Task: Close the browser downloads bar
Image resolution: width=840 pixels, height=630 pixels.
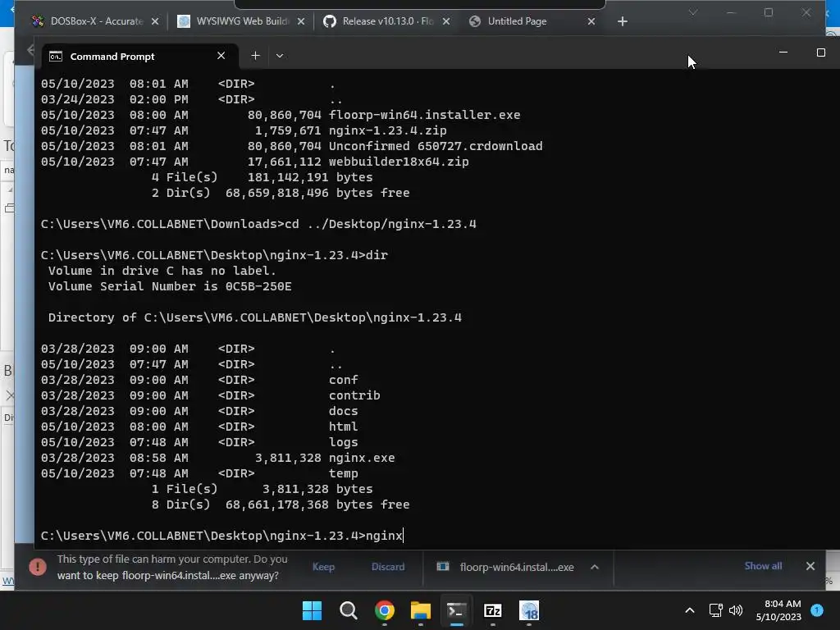Action: click(x=810, y=566)
